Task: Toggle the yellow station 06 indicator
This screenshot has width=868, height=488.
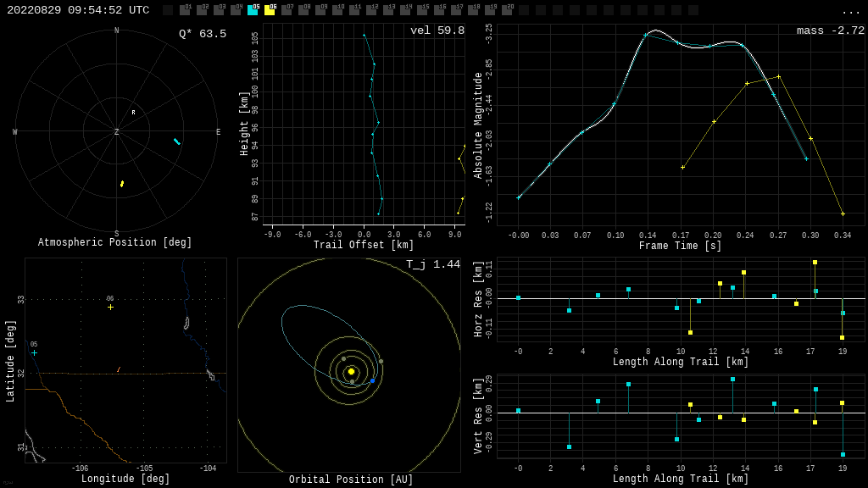Action: 270,10
